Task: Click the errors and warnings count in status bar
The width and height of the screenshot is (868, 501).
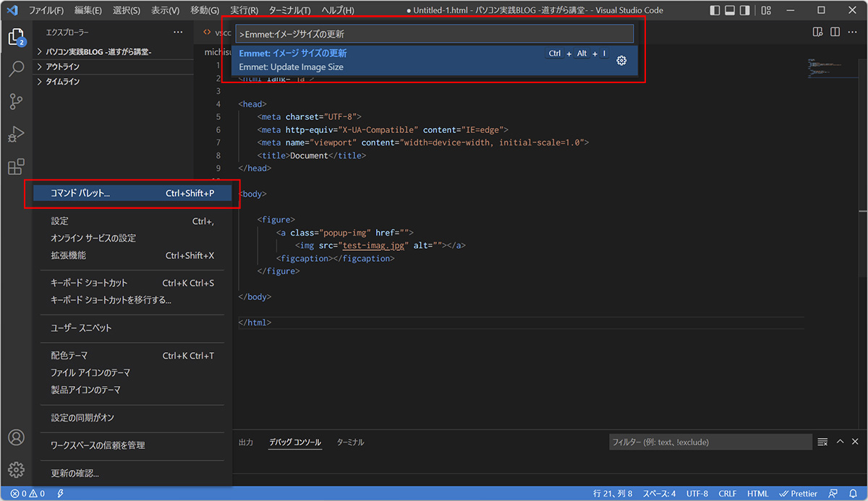Action: [x=27, y=494]
